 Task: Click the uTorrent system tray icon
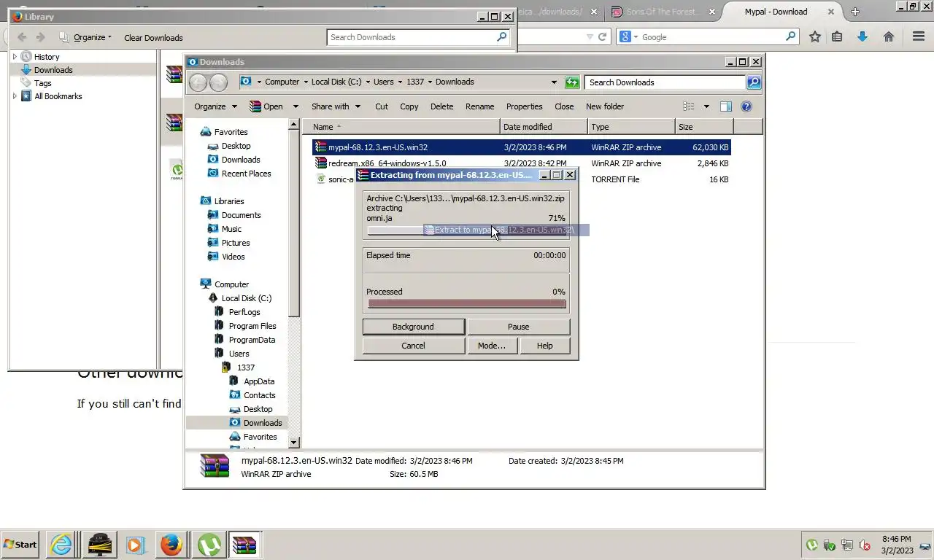click(x=811, y=545)
